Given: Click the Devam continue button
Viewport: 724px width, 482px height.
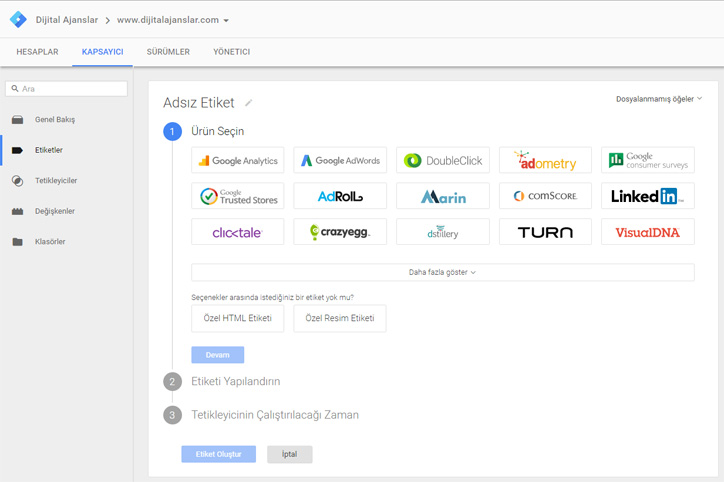Looking at the screenshot, I should coord(217,355).
